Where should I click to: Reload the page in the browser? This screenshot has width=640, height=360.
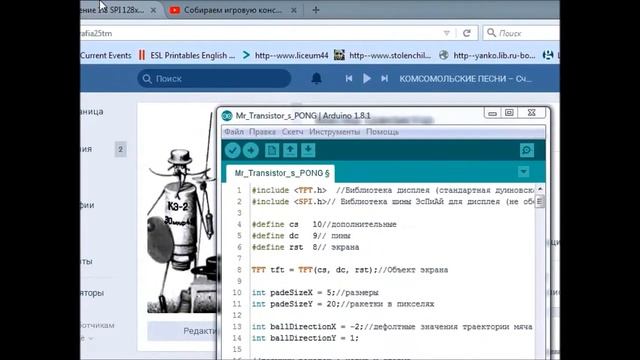[467, 33]
